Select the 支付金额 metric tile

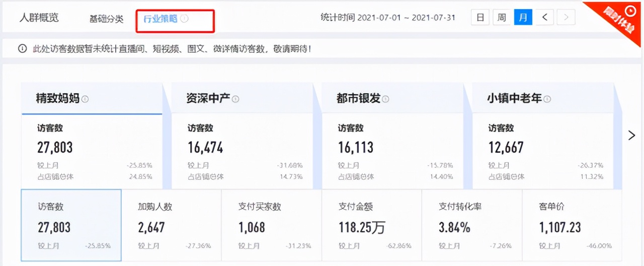click(372, 225)
